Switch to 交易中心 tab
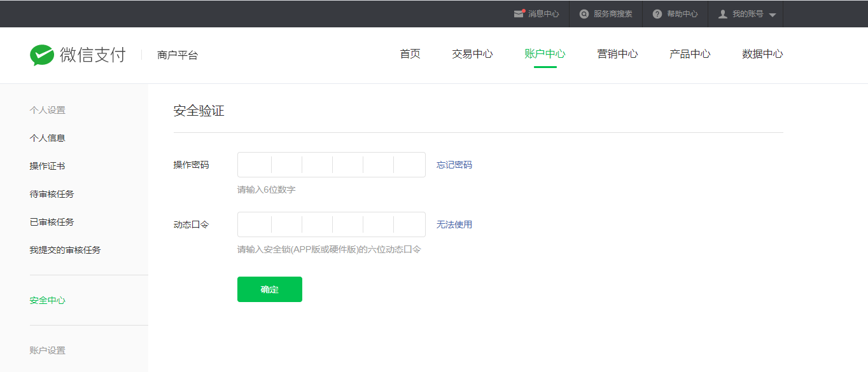Viewport: 868px width, 372px height. pos(472,54)
